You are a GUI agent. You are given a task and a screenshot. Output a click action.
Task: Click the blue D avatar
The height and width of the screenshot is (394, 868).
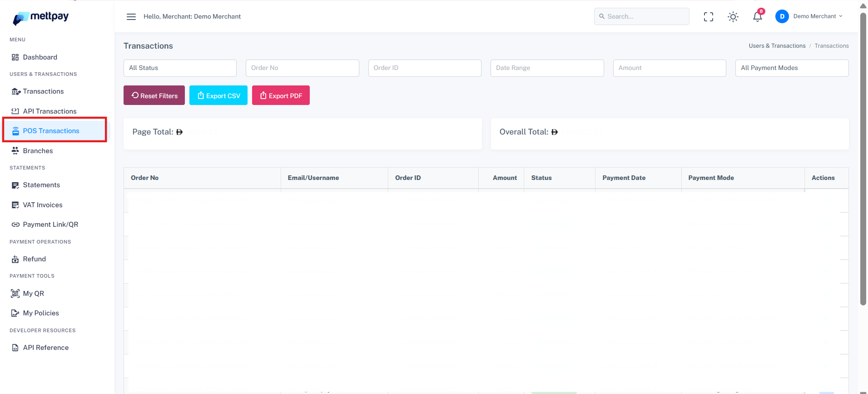(x=782, y=16)
